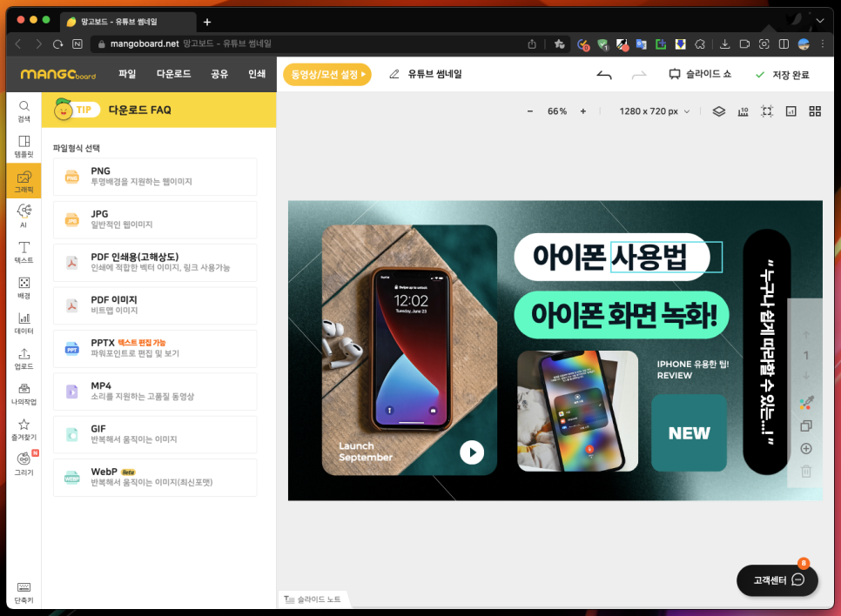The width and height of the screenshot is (841, 616).
Task: Open the 고객센터 support chat
Action: (777, 580)
